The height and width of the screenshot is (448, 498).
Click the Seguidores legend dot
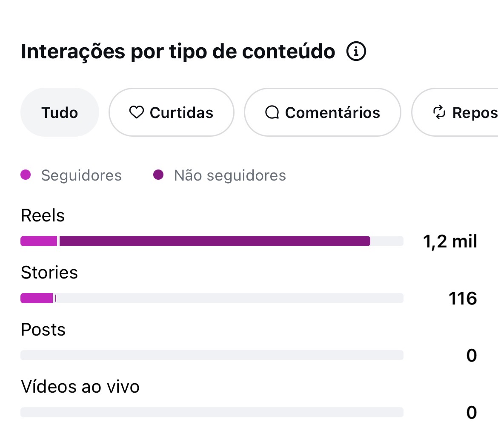click(26, 175)
